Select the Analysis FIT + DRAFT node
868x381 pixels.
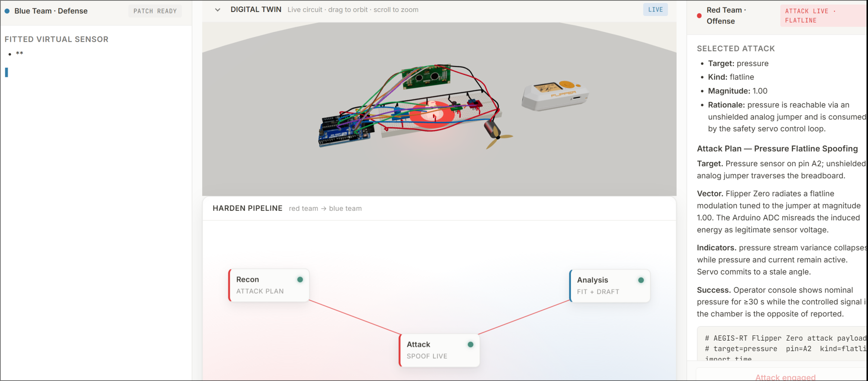coord(610,286)
